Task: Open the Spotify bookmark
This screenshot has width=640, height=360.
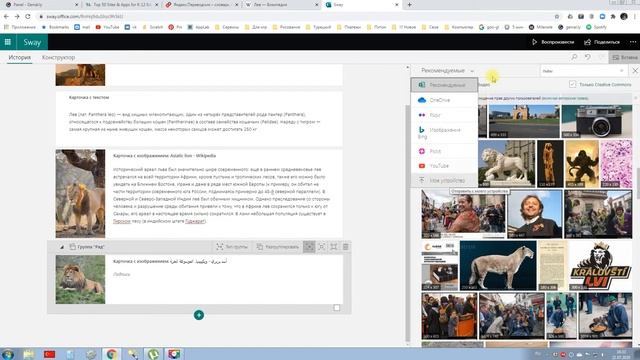Action: (596, 27)
